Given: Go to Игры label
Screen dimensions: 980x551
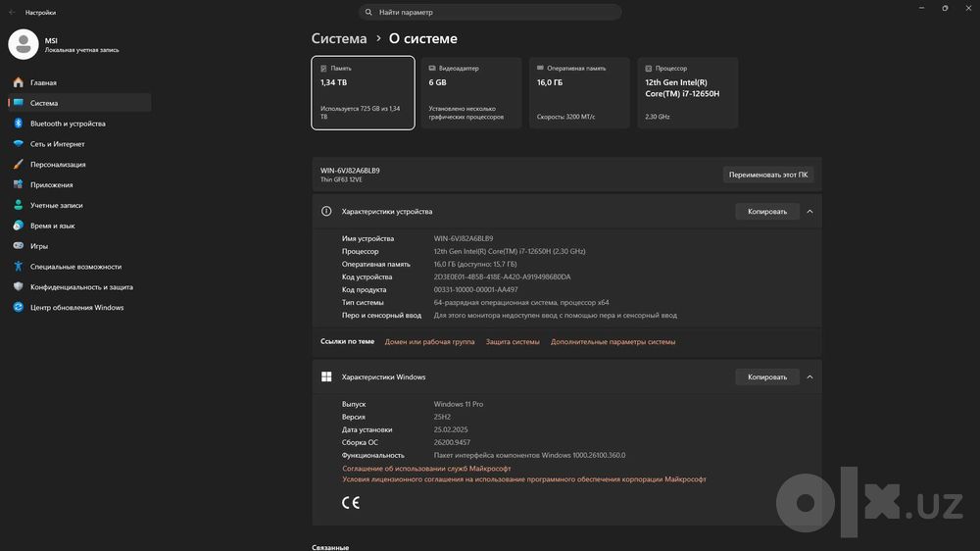Looking at the screenshot, I should click(39, 246).
